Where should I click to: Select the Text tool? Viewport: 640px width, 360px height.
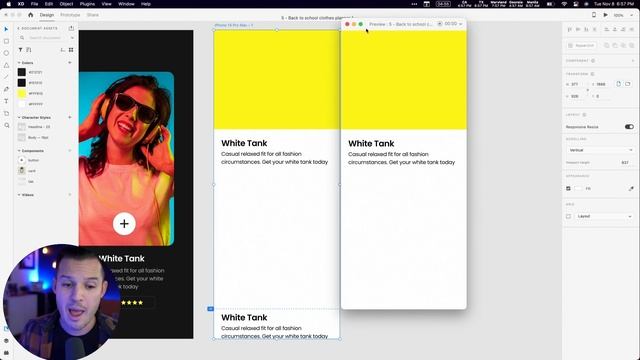[6, 101]
